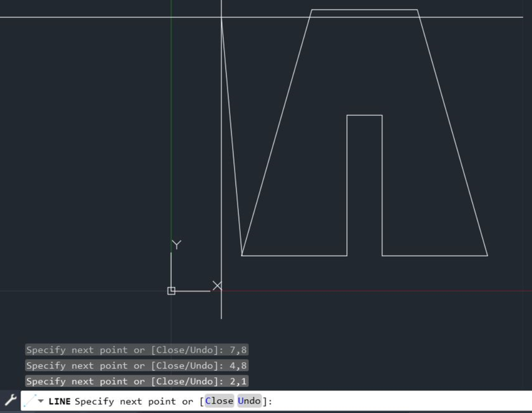Click the UCS origin square marker
The width and height of the screenshot is (532, 413).
coord(172,291)
